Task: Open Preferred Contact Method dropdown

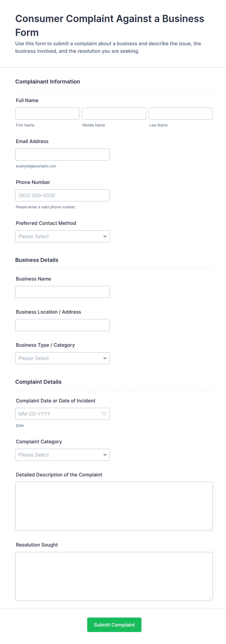Action: [x=62, y=236]
